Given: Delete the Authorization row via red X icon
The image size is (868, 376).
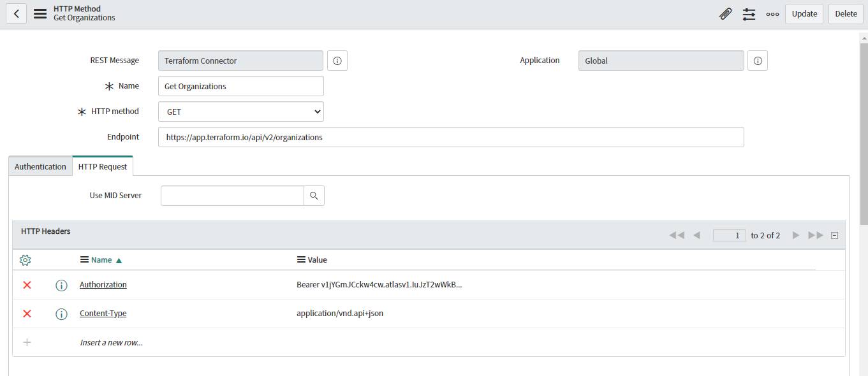Looking at the screenshot, I should (26, 285).
